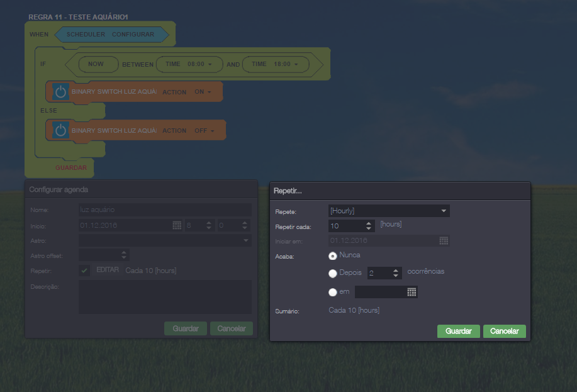Click the red GUARDAR rule link
Viewport: 577px width, 392px height.
point(70,168)
